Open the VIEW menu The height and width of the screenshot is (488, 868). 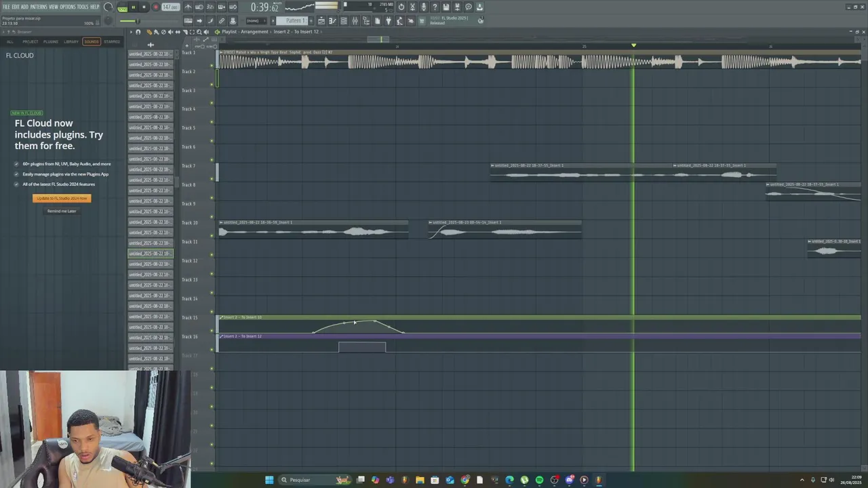click(x=54, y=7)
